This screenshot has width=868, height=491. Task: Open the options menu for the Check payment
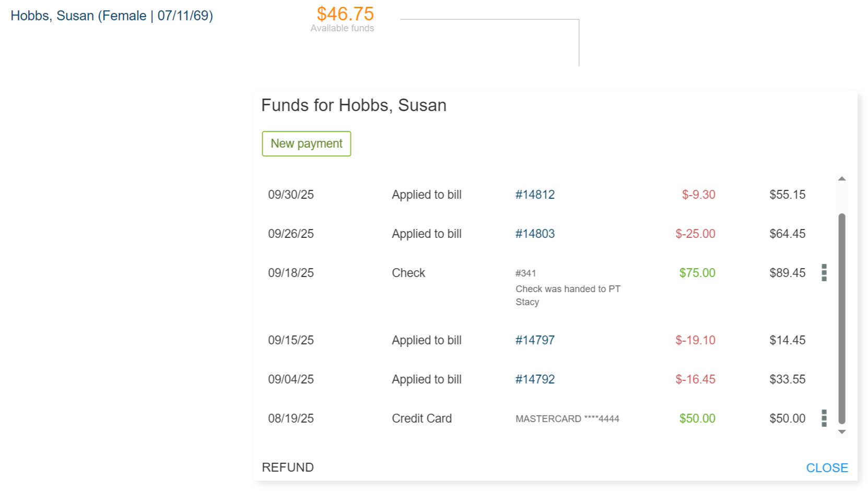824,272
